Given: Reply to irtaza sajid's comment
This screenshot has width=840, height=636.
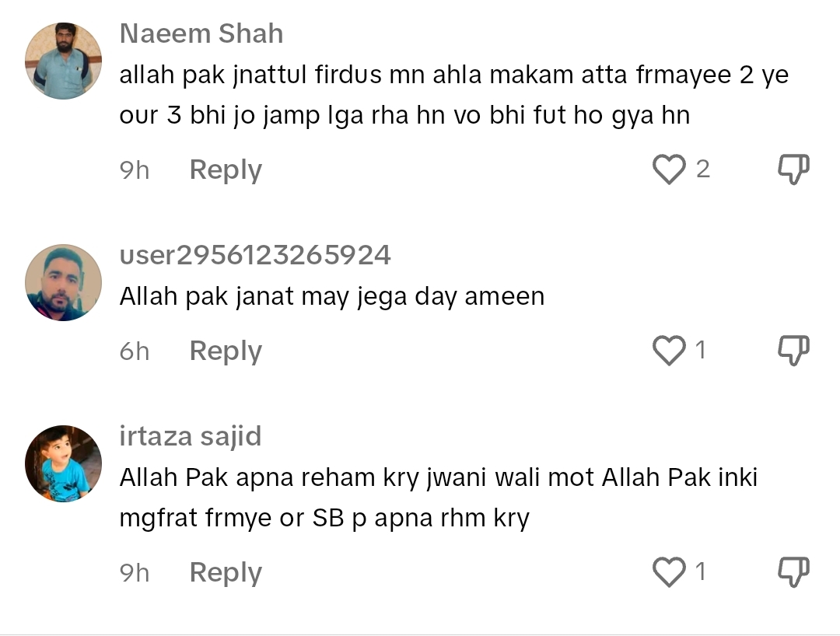Looking at the screenshot, I should coord(226,572).
